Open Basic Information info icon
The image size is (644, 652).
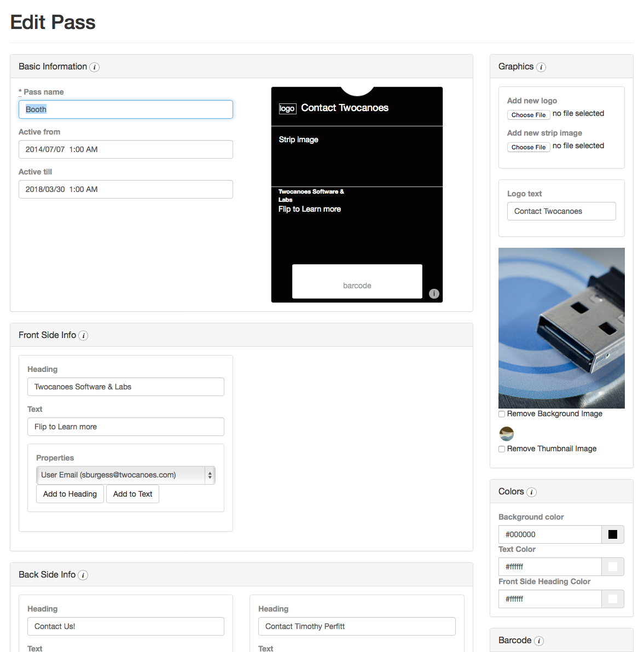pos(95,67)
